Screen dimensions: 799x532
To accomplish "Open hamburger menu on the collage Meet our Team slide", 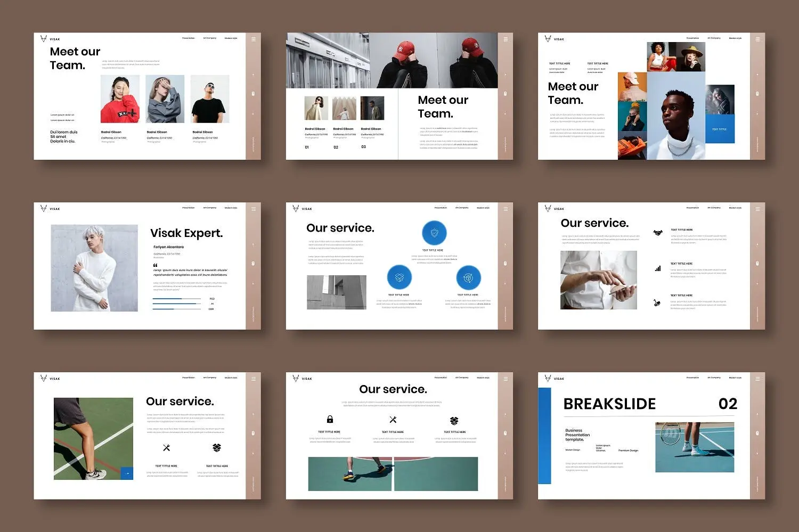I will (757, 39).
